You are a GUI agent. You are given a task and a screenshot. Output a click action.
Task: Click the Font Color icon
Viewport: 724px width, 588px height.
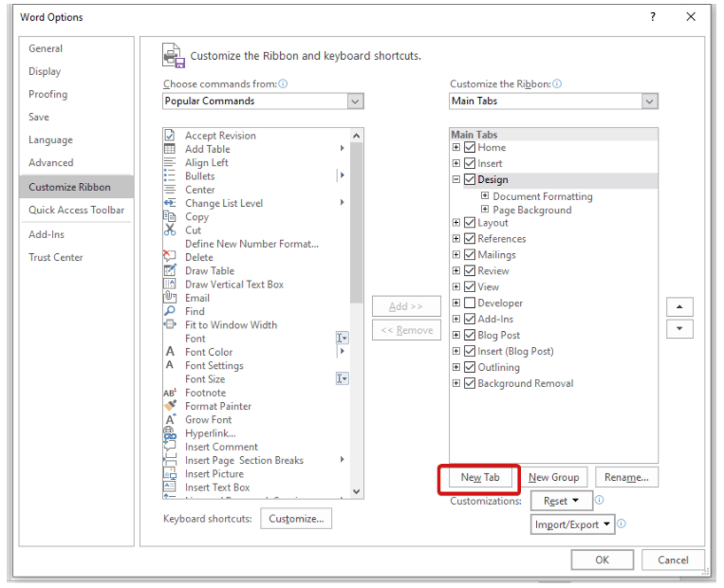170,352
